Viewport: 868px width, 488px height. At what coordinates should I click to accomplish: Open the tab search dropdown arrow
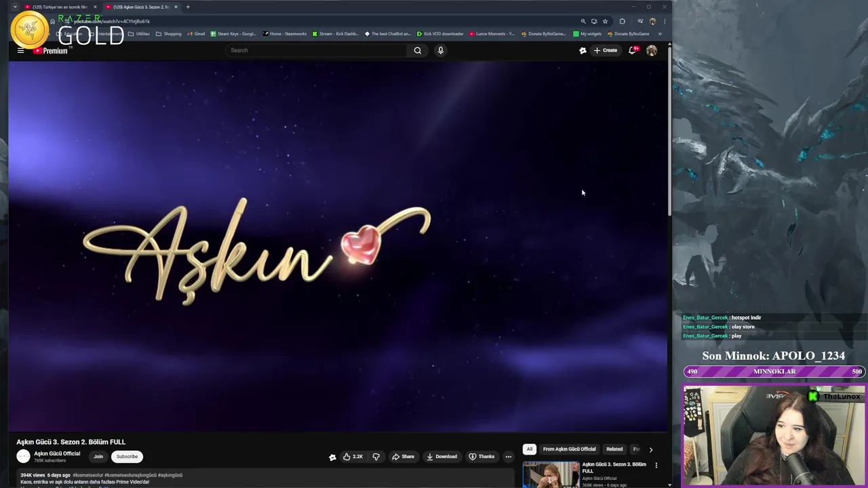click(x=15, y=7)
